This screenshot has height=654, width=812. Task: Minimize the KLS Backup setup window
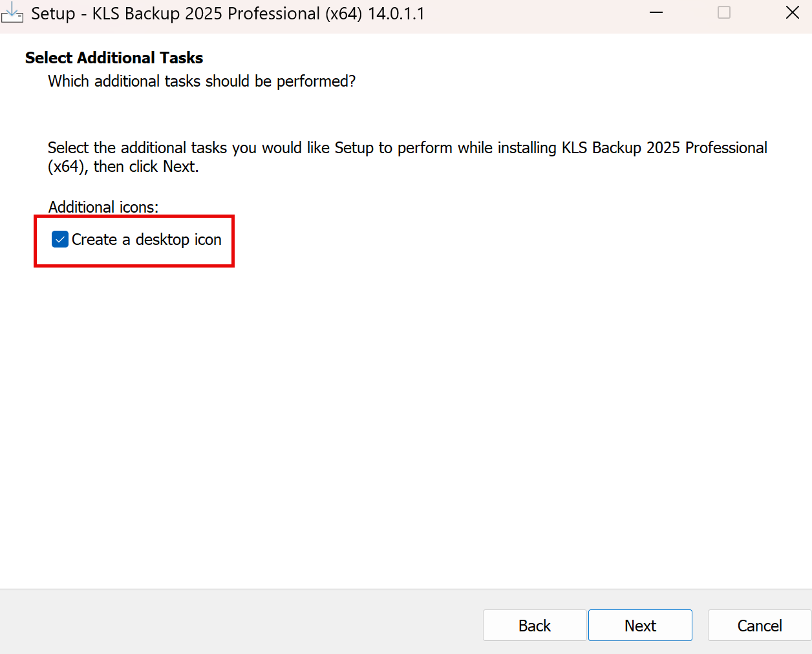[656, 13]
